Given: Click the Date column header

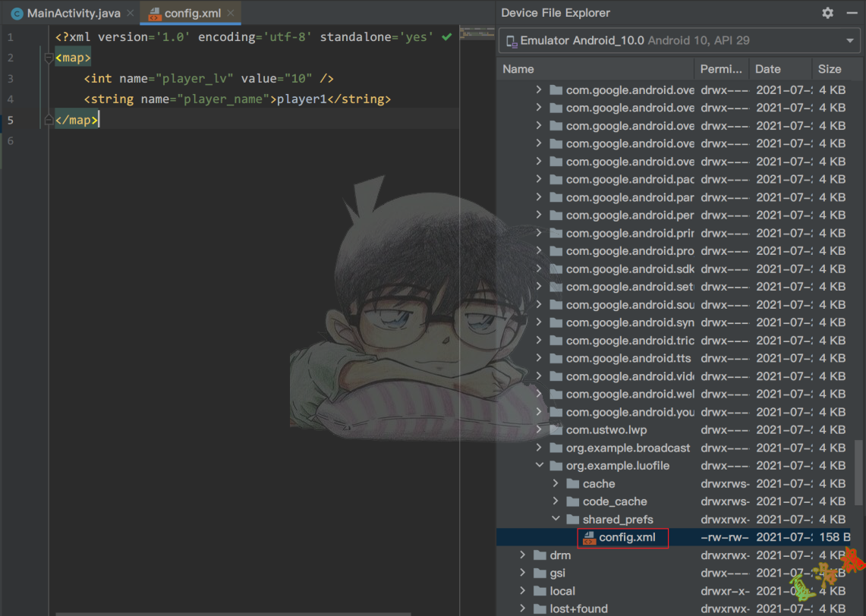Looking at the screenshot, I should (x=767, y=69).
